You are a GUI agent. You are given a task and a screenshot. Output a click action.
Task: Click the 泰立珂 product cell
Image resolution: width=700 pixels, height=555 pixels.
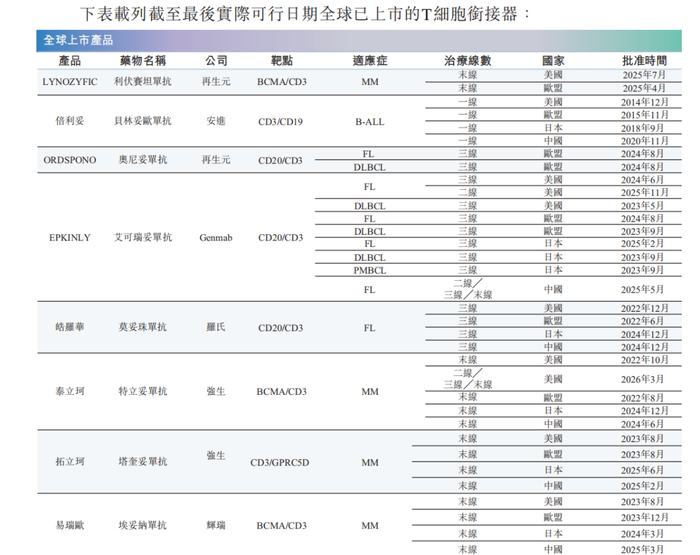pyautogui.click(x=70, y=392)
